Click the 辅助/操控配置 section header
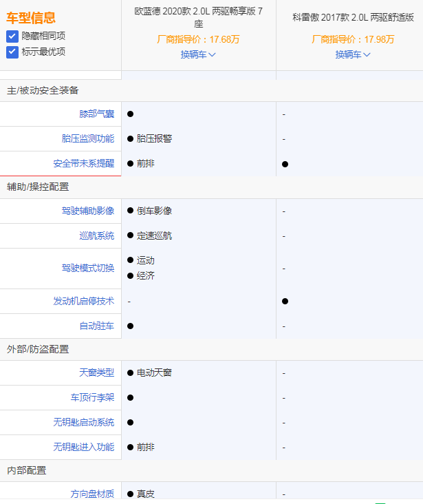Image resolution: width=423 pixels, height=504 pixels. (x=38, y=187)
